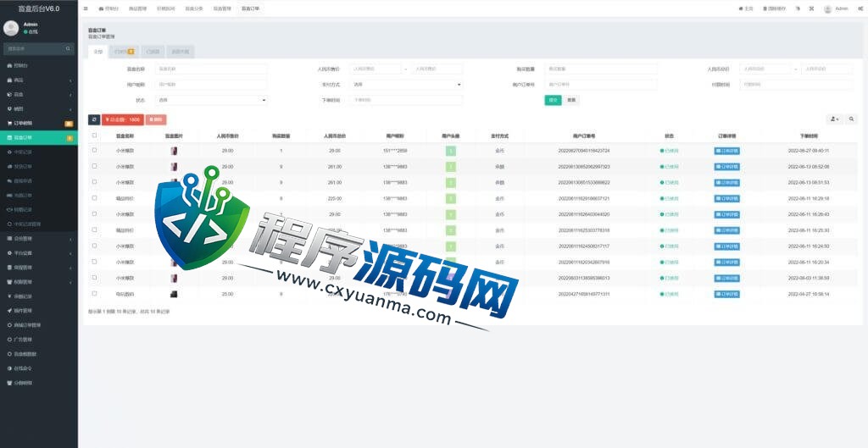Select the 全部 filter tab
The image size is (868, 448).
tap(98, 52)
